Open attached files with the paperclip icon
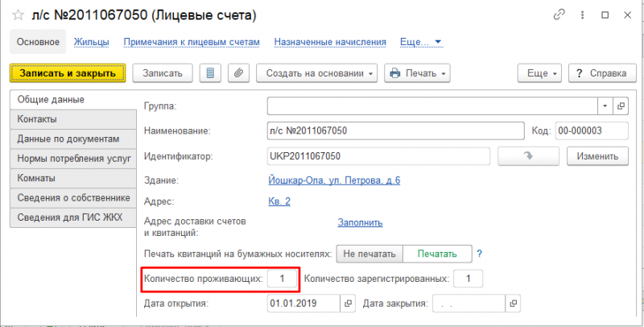 click(x=238, y=73)
